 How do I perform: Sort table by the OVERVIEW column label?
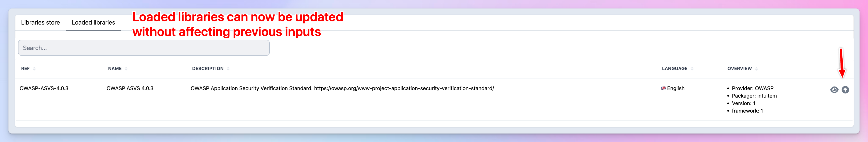[739, 68]
